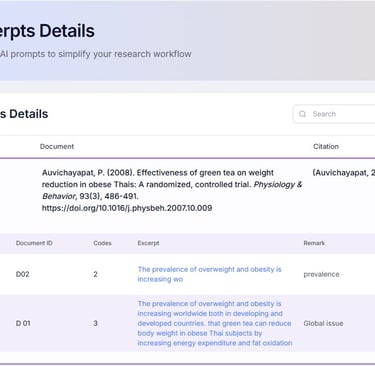Open the long excerpt link in row D 01
This screenshot has width=375, height=366.
pos(215,323)
